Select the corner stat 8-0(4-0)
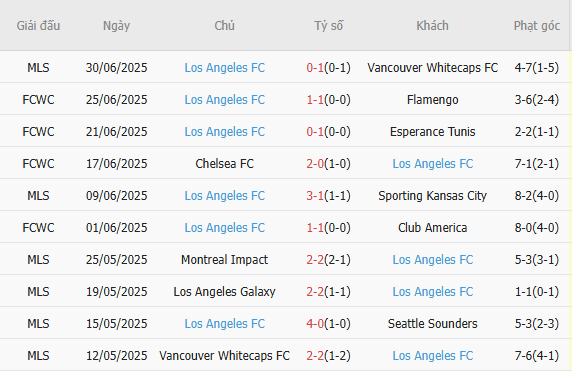The image size is (572, 376). tap(537, 228)
